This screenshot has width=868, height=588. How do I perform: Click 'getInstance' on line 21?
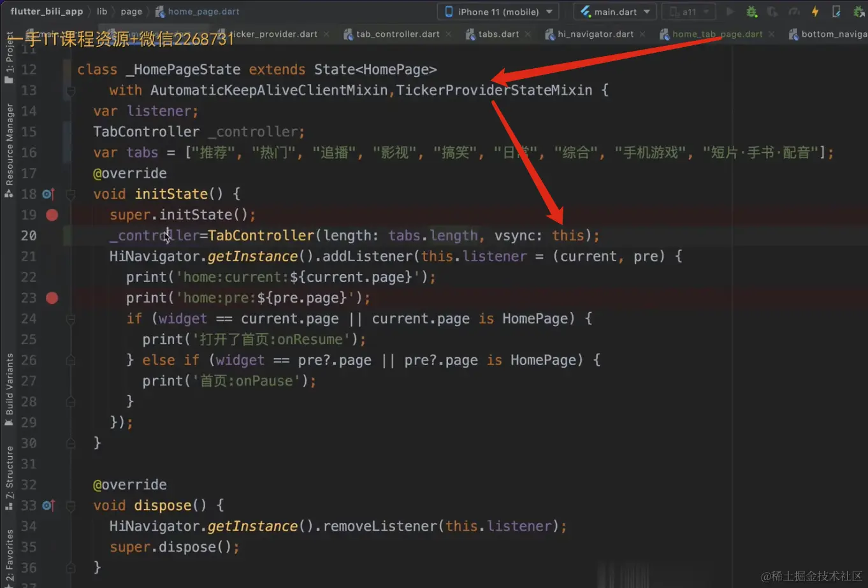pyautogui.click(x=252, y=256)
